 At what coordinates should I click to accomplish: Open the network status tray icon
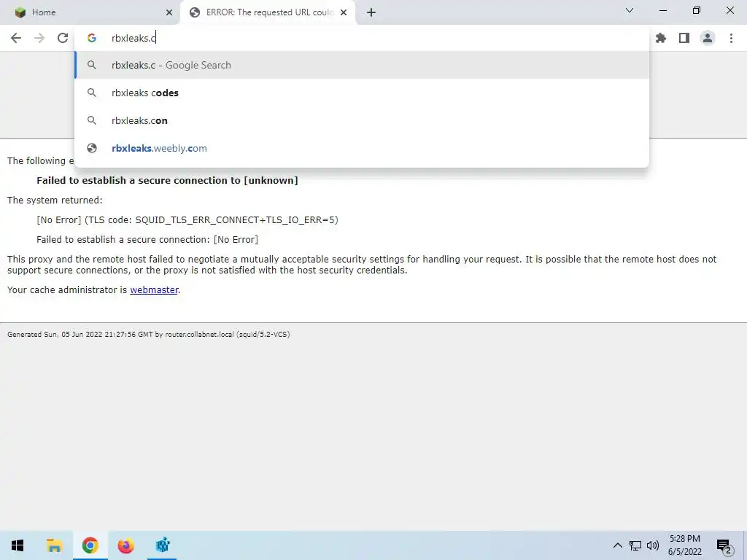coord(635,545)
